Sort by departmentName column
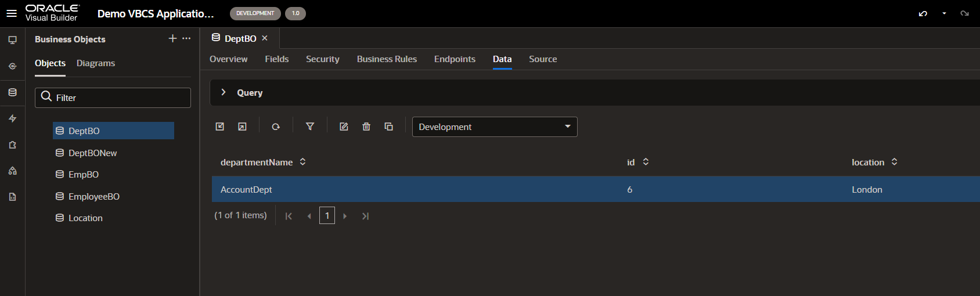The image size is (980, 296). pos(302,162)
